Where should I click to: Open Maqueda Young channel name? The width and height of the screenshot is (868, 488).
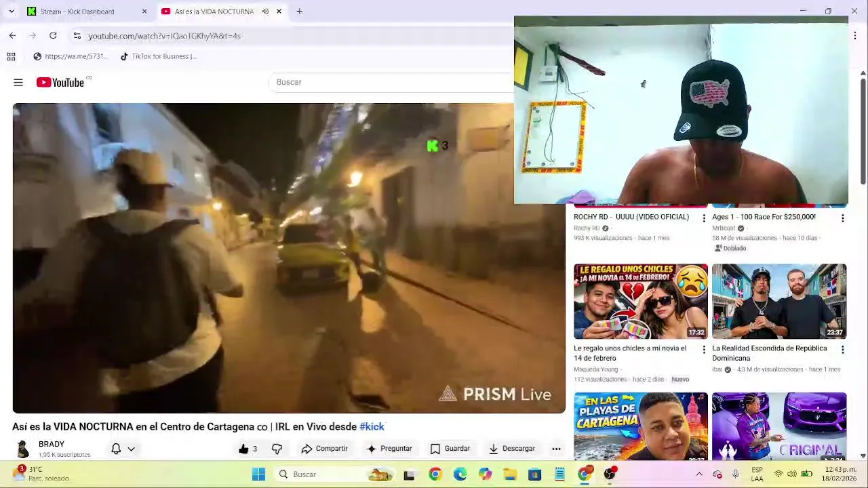click(596, 369)
